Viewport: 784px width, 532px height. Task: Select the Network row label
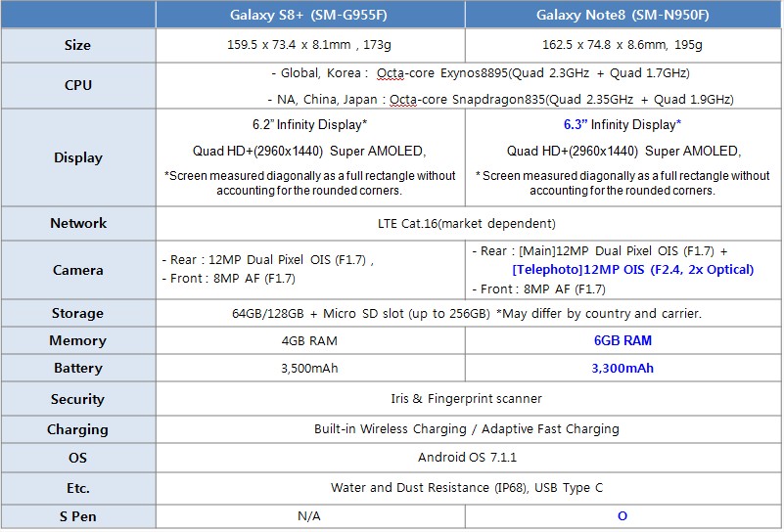tap(78, 223)
